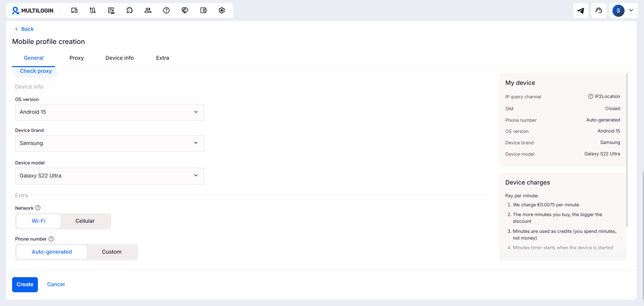The image size is (644, 306).
Task: Click the extensions puzzle piece icon
Action: click(129, 10)
